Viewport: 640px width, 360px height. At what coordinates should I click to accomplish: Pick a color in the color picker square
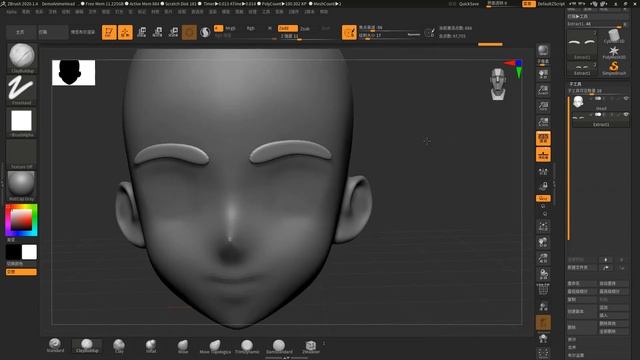(21, 220)
